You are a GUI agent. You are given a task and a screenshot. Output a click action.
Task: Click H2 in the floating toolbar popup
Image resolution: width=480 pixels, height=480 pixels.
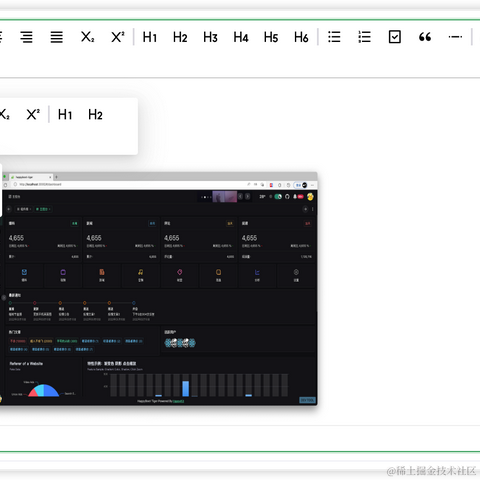click(95, 115)
